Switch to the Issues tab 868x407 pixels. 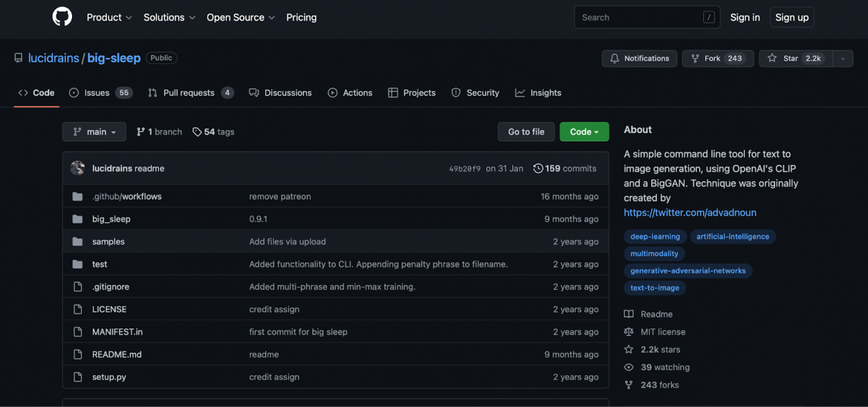coord(101,93)
